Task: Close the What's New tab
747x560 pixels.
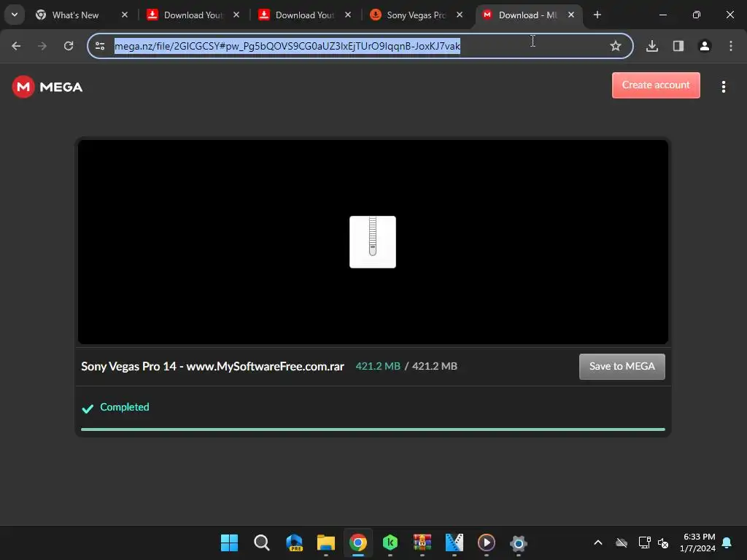Action: tap(124, 15)
